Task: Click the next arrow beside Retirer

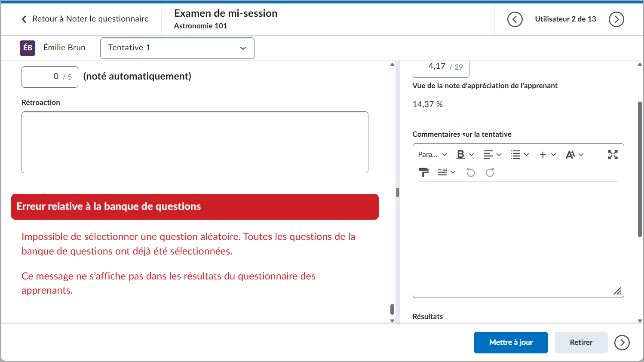Action: pyautogui.click(x=622, y=343)
